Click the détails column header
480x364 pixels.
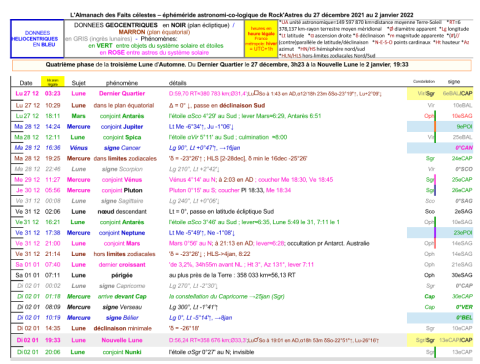(178, 83)
